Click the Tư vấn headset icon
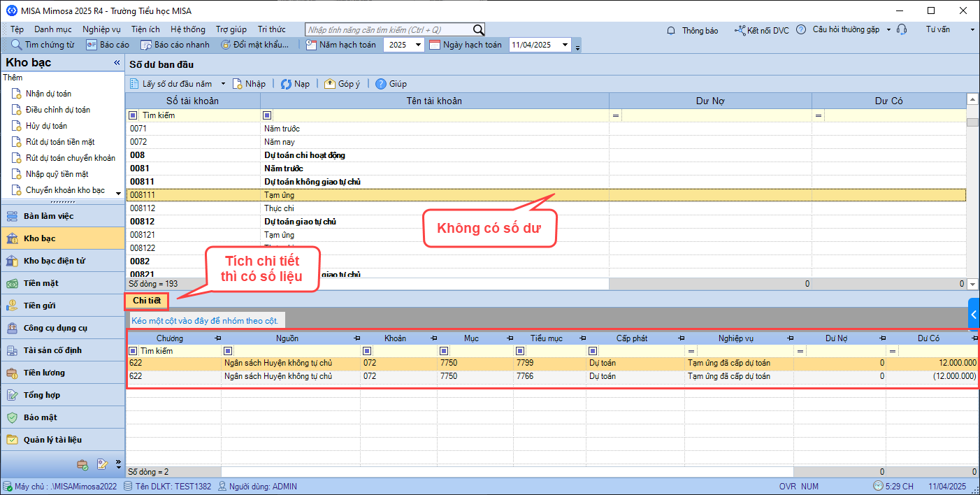The height and width of the screenshot is (495, 980). (x=902, y=30)
